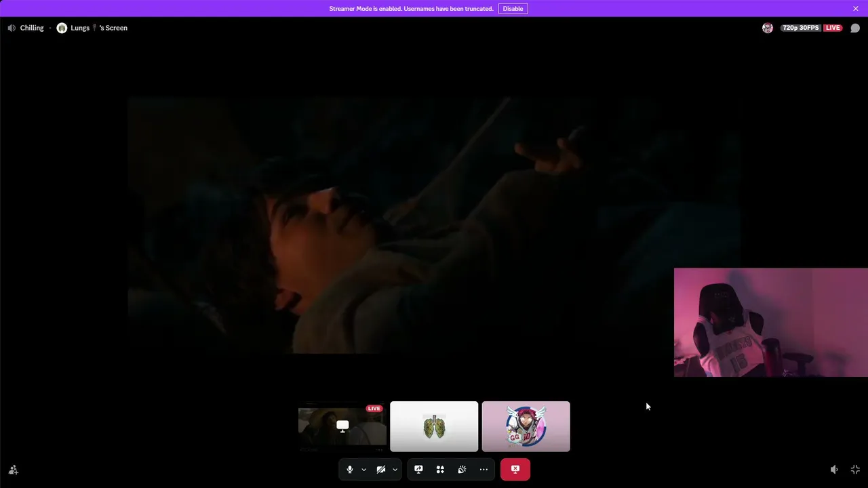This screenshot has height=488, width=868.
Task: Open microphone input options dropdown
Action: tap(363, 469)
